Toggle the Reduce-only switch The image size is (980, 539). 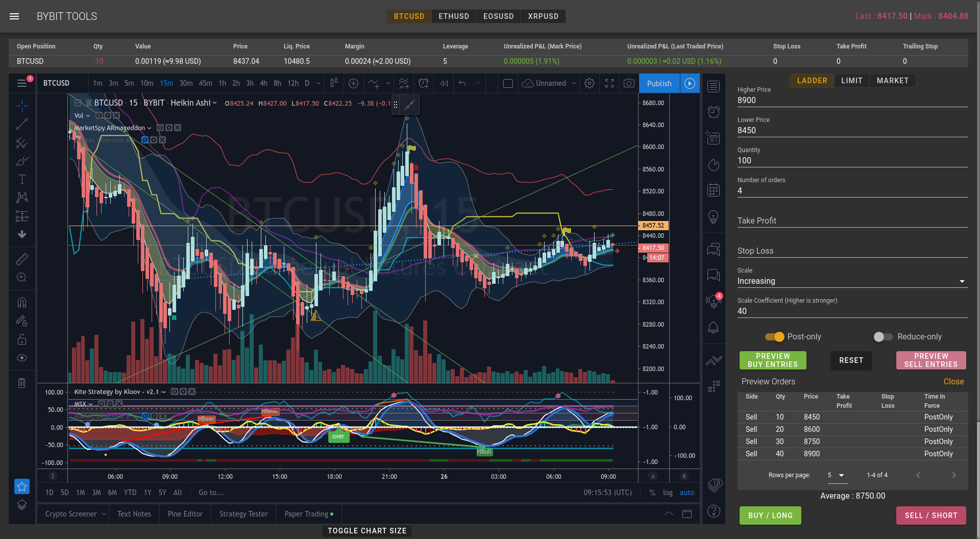(x=883, y=337)
